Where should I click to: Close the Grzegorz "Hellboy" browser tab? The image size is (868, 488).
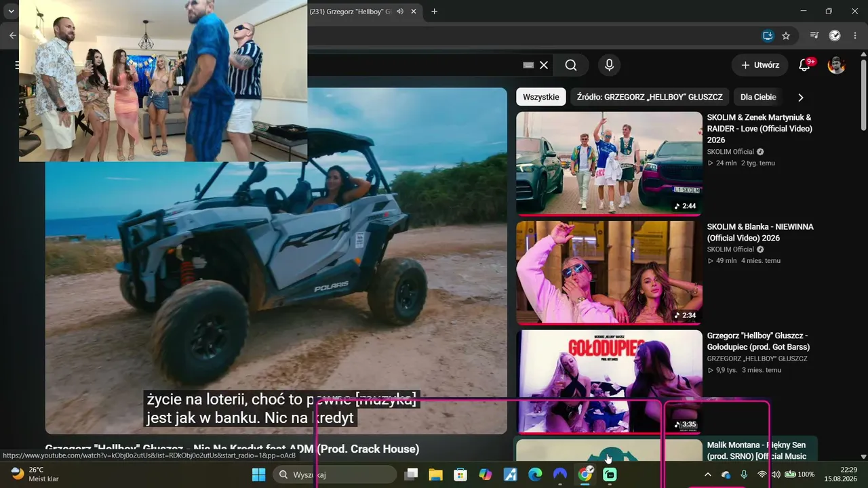414,12
